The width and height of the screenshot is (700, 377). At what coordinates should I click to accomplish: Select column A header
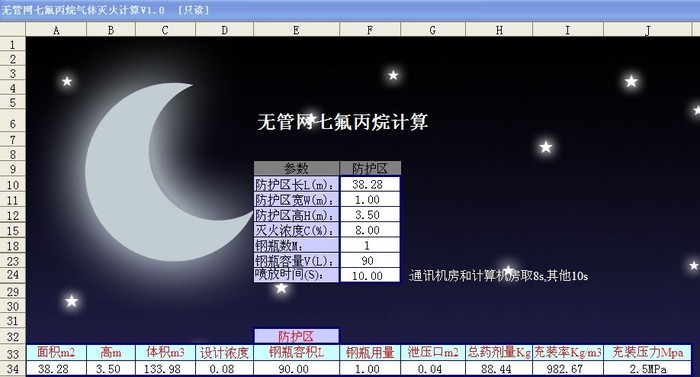coord(56,30)
